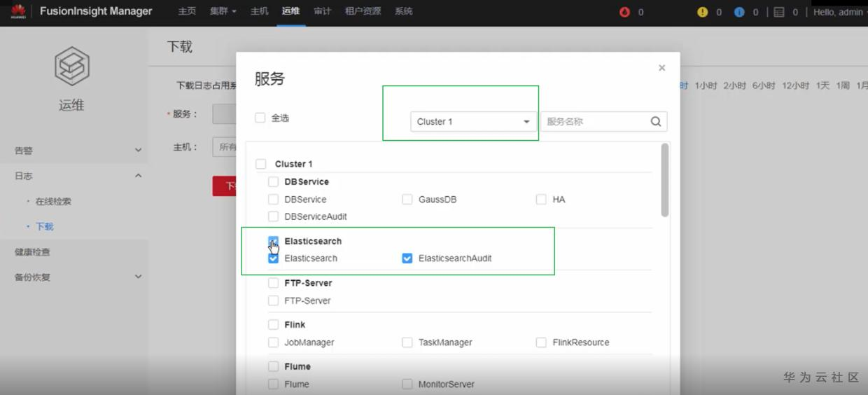The height and width of the screenshot is (395, 868).
Task: Check the HA checkbox
Action: click(x=541, y=200)
